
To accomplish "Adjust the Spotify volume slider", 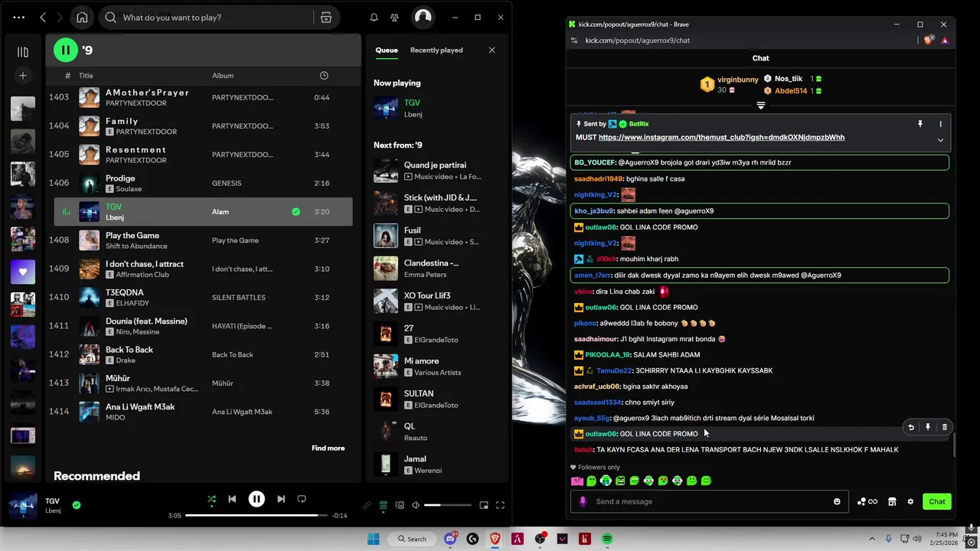I will [448, 505].
